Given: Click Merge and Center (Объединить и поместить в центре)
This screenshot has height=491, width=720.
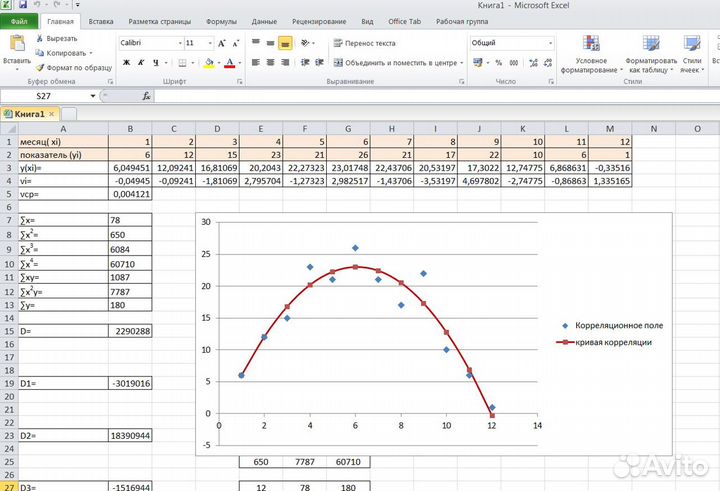Looking at the screenshot, I should tap(395, 63).
